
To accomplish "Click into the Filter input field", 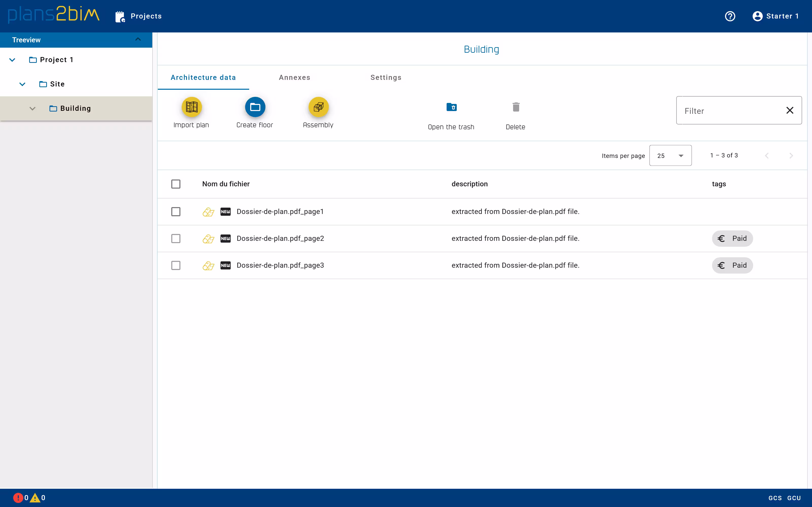I will point(728,111).
